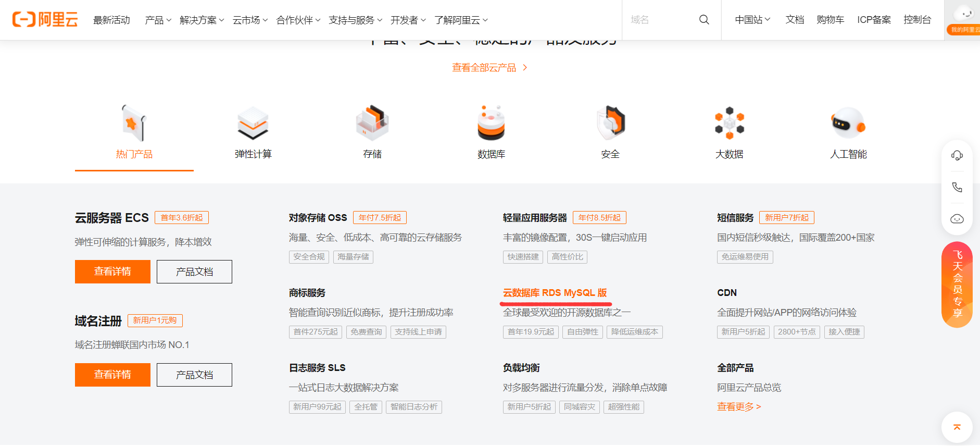Click the 首年3.6折起 promo tag
Image resolution: width=980 pixels, height=446 pixels.
[x=182, y=217]
